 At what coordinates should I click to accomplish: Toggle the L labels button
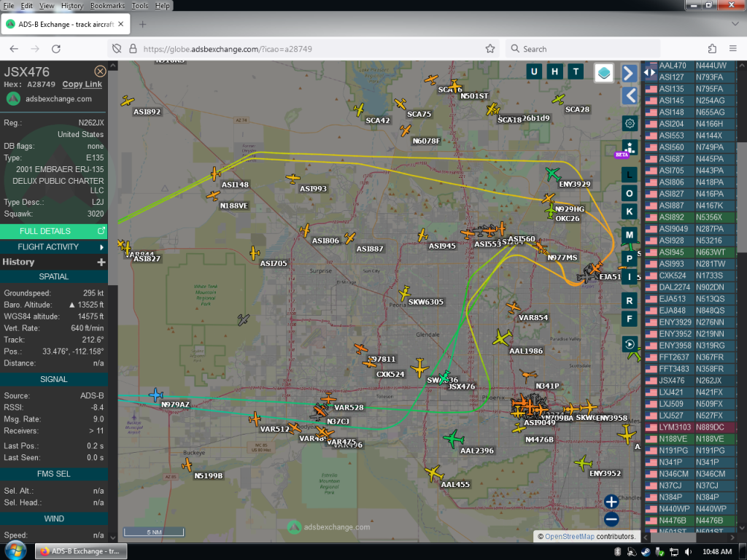pyautogui.click(x=630, y=175)
